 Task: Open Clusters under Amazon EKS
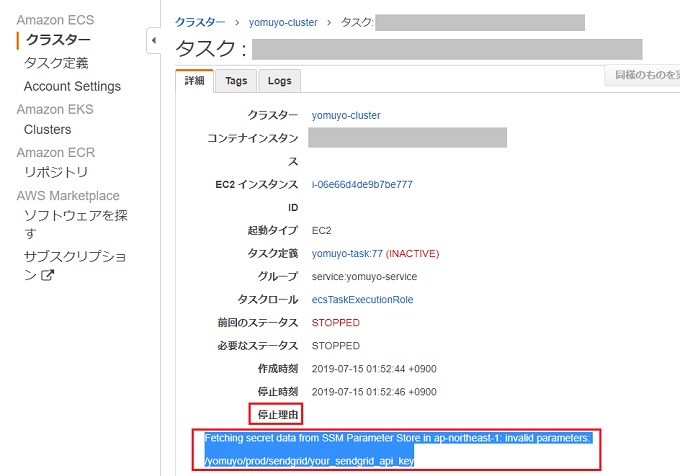[48, 130]
